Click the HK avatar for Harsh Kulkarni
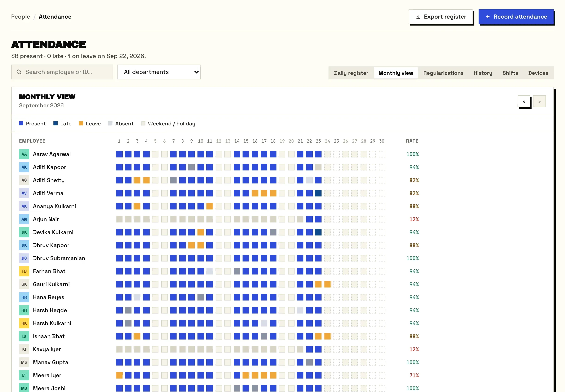Screen dimensions: 565x392 pos(24,323)
